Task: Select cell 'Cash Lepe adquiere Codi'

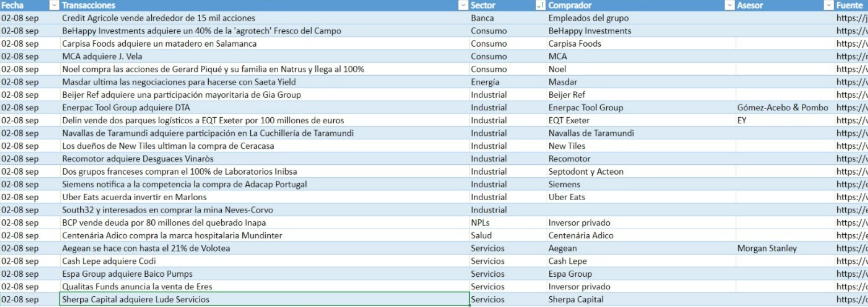Action: click(x=264, y=261)
